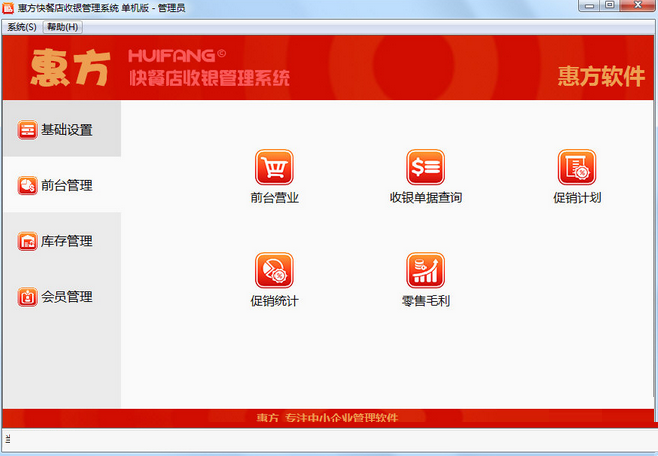Maximize the application window

pos(610,6)
